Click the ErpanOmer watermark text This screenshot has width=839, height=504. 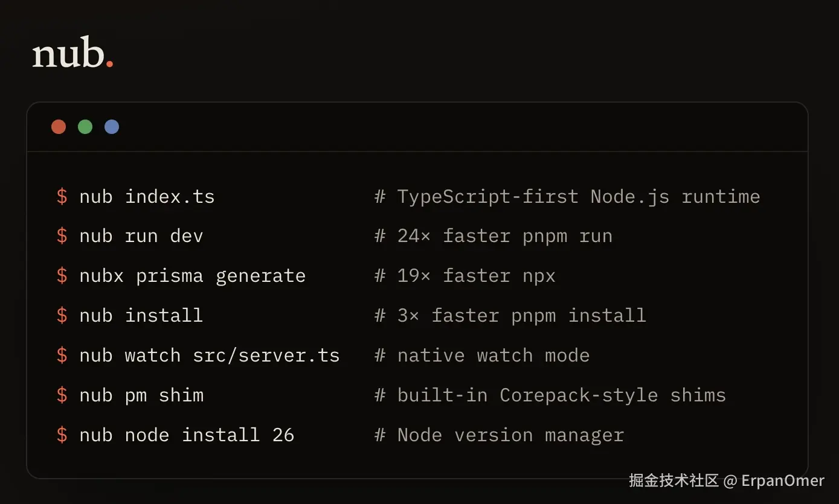[783, 480]
